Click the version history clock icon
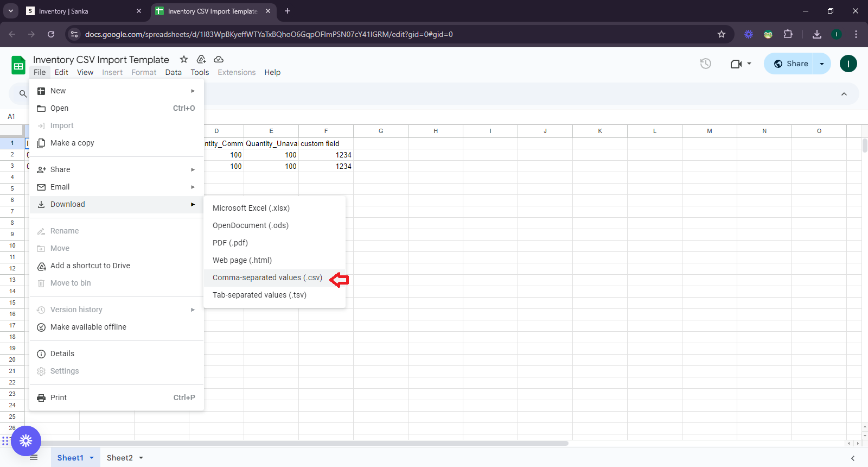 pyautogui.click(x=705, y=64)
